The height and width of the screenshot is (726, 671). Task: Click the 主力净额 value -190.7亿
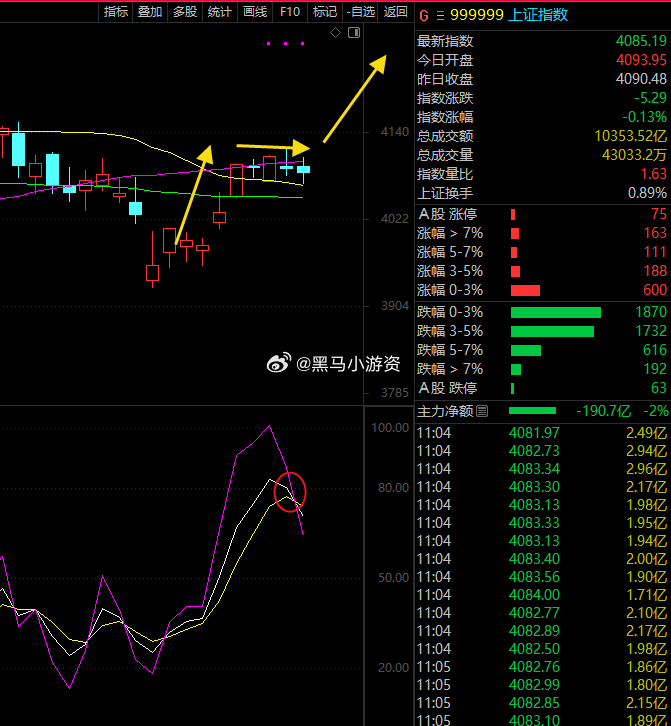pos(603,411)
